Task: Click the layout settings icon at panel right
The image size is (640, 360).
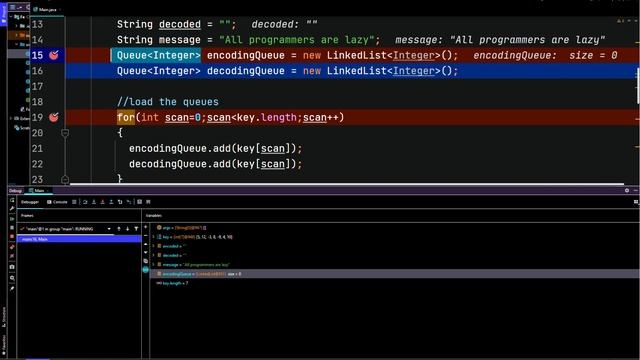Action: coord(636,202)
